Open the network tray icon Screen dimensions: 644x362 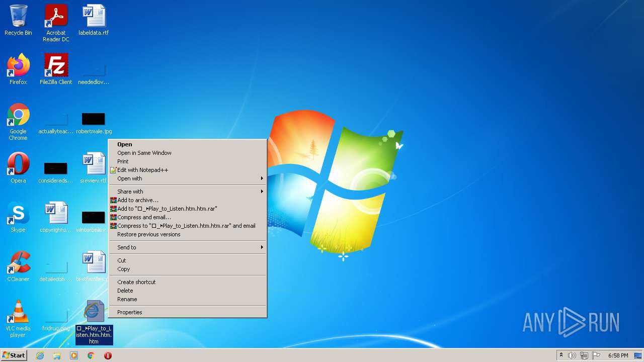click(584, 355)
